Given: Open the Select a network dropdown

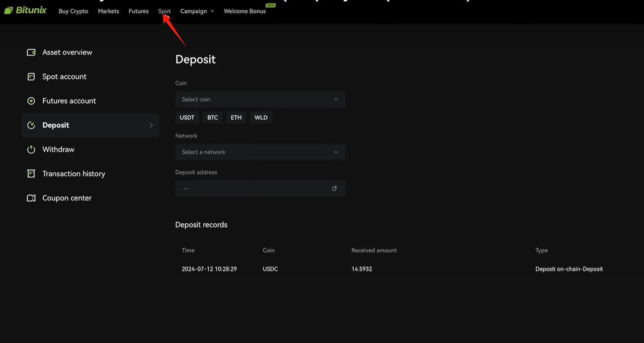Looking at the screenshot, I should (x=260, y=152).
